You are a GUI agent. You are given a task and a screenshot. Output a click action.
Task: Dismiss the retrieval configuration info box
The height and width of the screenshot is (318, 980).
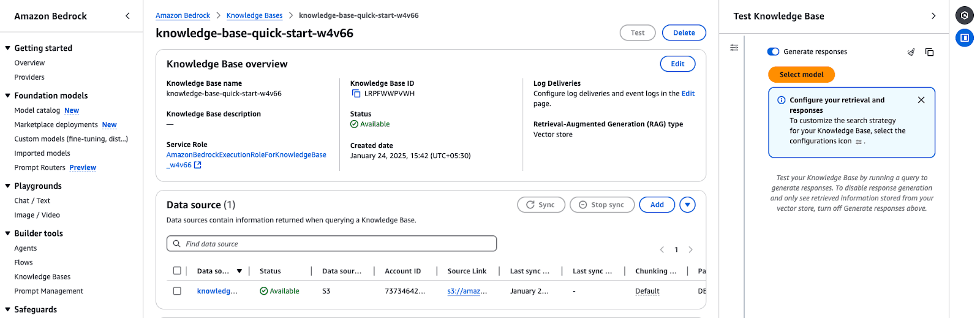click(x=921, y=100)
